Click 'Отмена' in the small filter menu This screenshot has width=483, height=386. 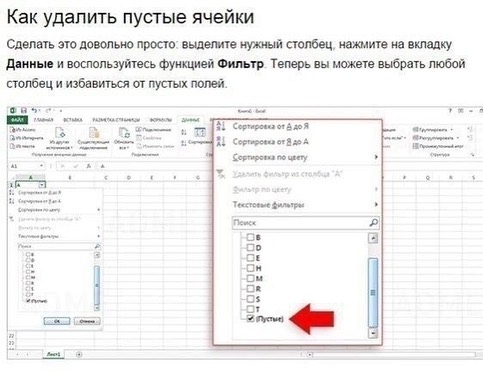pyautogui.click(x=87, y=321)
